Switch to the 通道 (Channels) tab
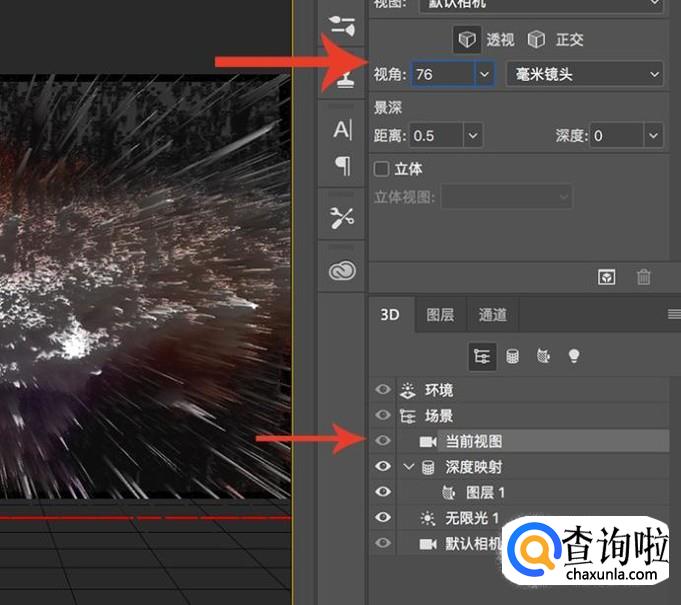This screenshot has height=605, width=681. point(493,315)
